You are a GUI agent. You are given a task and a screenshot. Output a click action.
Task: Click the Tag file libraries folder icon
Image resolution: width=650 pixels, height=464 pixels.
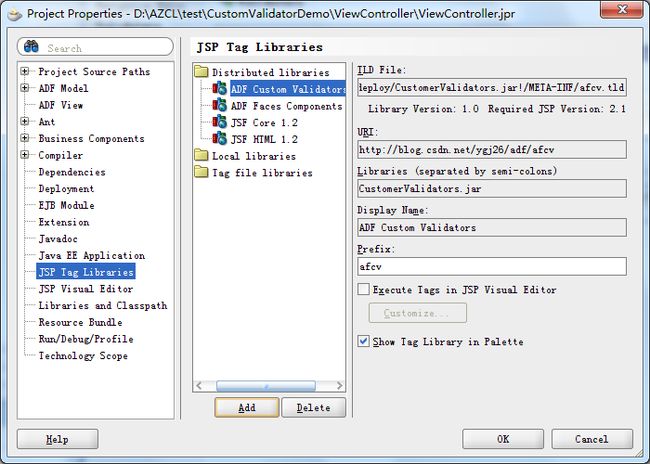click(x=201, y=172)
